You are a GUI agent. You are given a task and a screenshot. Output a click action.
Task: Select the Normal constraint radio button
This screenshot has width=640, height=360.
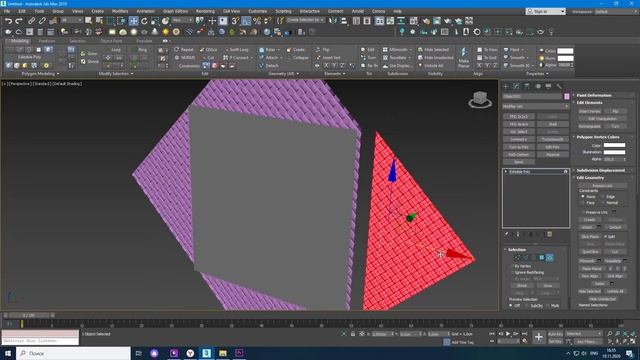coord(602,202)
